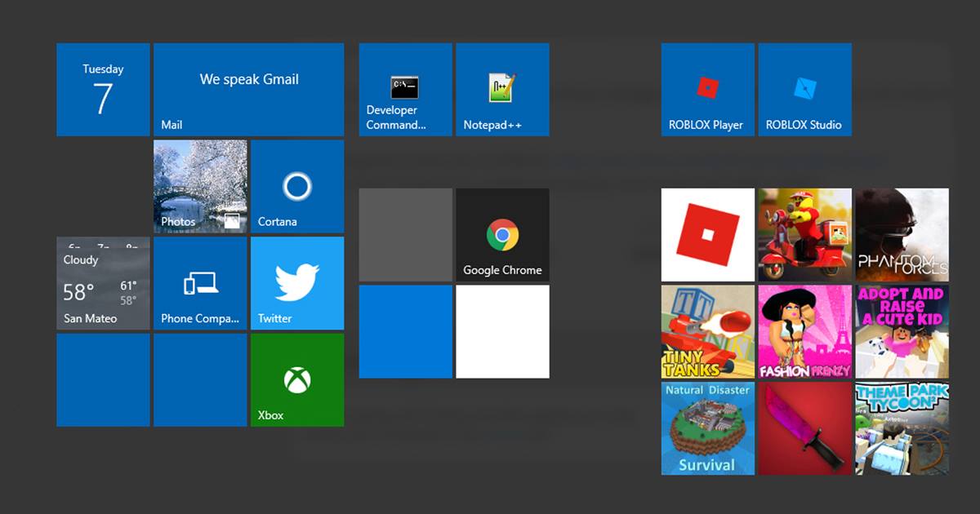Launch the Developer Command Prompt tile
This screenshot has width=980, height=514.
405,90
